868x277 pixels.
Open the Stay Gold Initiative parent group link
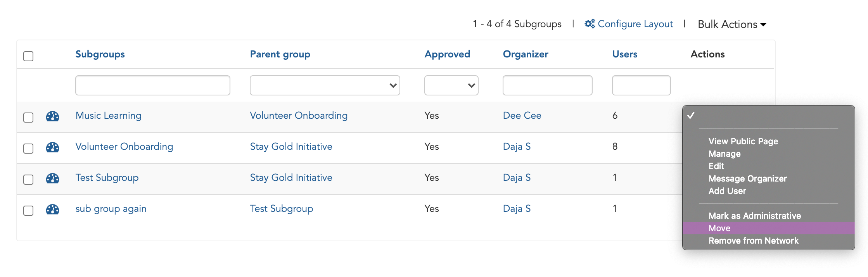(x=291, y=147)
